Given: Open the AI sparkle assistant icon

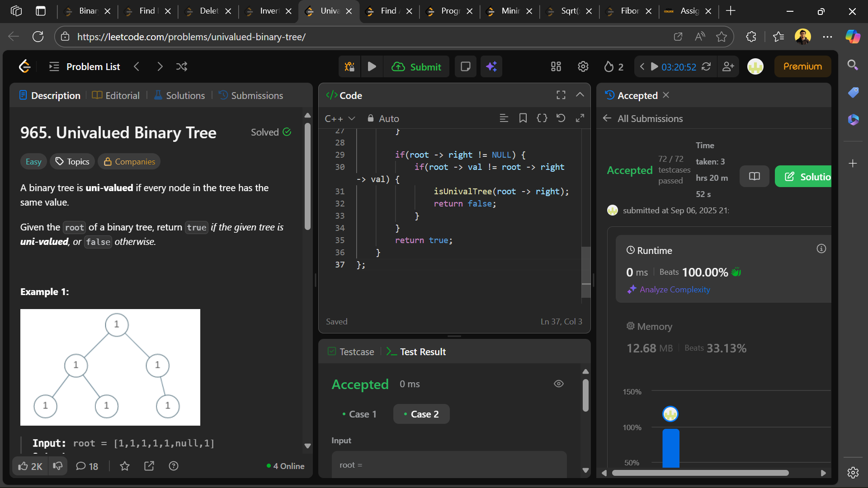Looking at the screenshot, I should (x=491, y=67).
